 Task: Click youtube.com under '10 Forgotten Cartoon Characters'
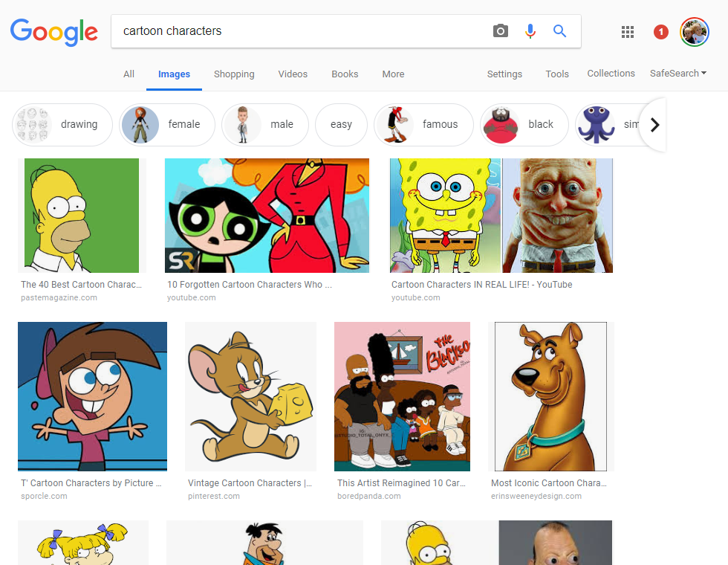coord(192,297)
